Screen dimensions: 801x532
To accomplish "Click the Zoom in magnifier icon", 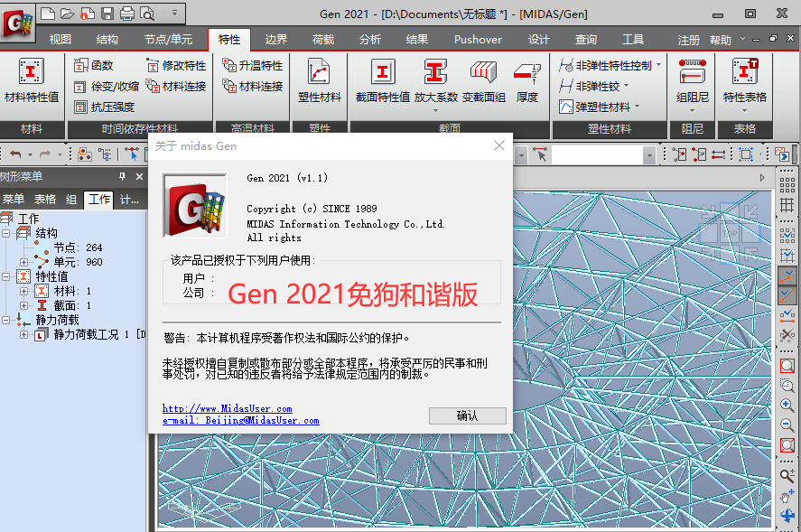I will (x=787, y=406).
